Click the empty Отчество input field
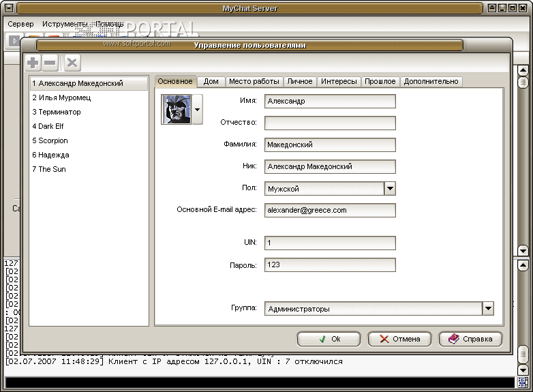This screenshot has height=392, width=533. (330, 123)
